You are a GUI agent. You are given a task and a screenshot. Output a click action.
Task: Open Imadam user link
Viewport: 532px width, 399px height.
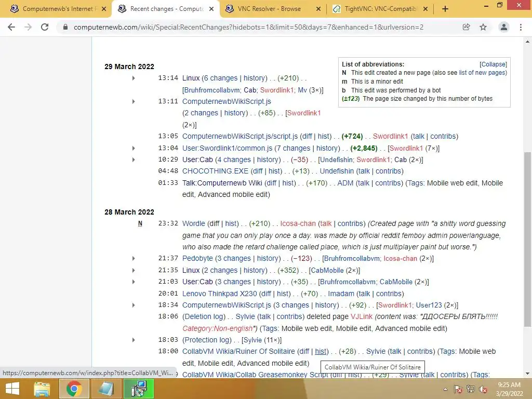(x=341, y=294)
